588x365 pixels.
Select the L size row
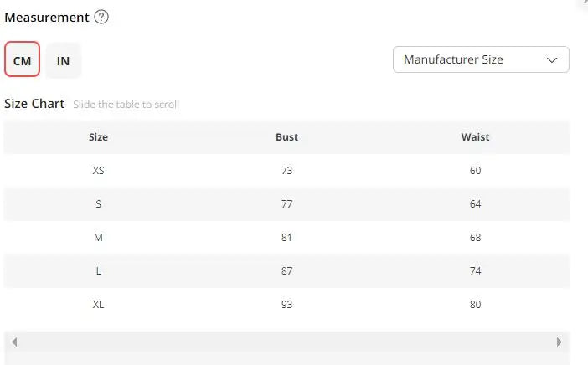[98, 271]
